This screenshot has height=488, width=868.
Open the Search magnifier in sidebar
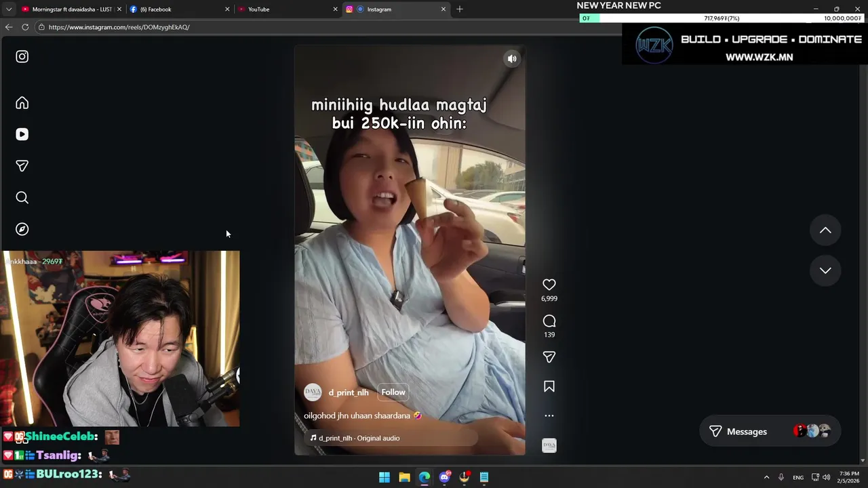click(22, 197)
